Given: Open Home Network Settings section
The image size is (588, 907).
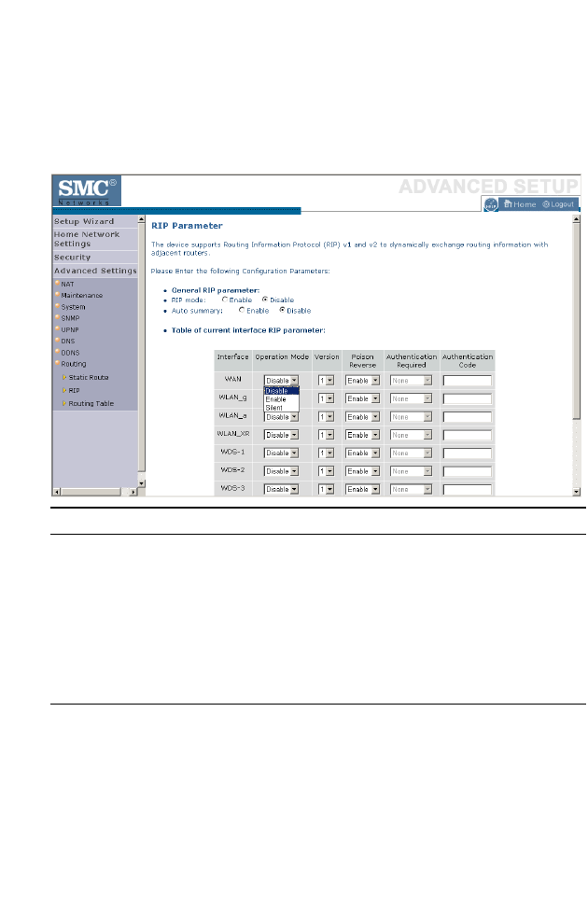Looking at the screenshot, I should [x=87, y=239].
